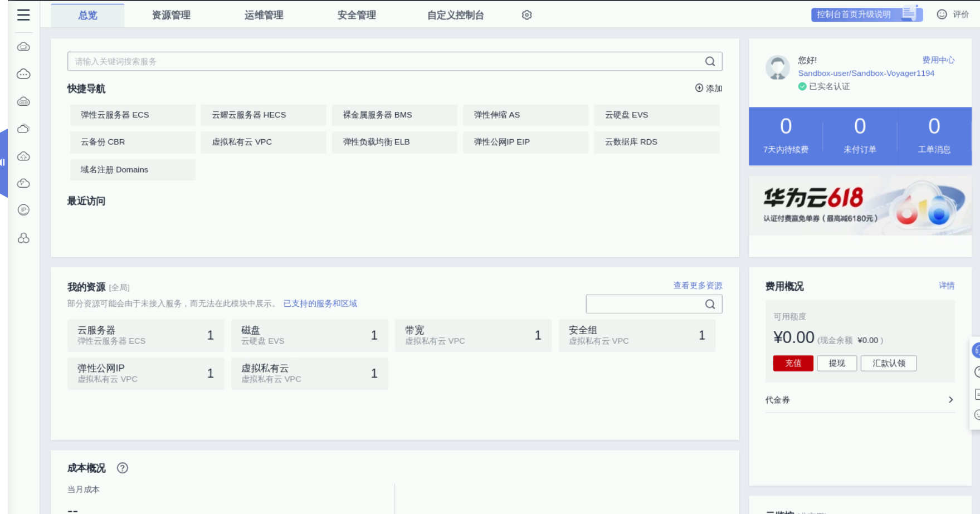Expand the 代金券 chevron arrow
This screenshot has height=514, width=980.
point(950,400)
